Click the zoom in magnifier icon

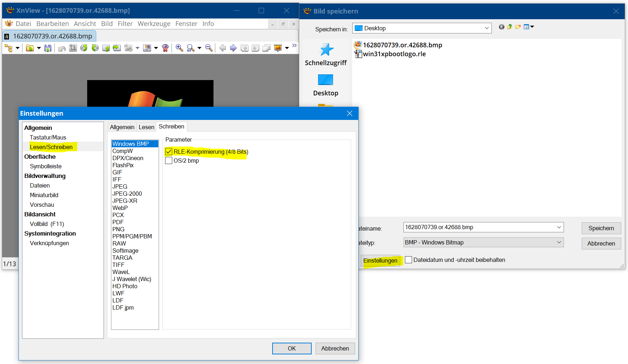[179, 48]
